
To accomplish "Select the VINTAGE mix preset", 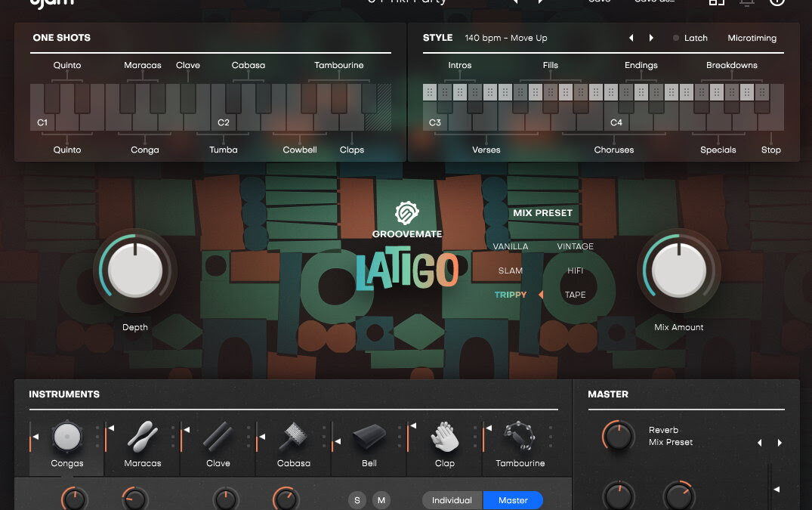I will [575, 246].
